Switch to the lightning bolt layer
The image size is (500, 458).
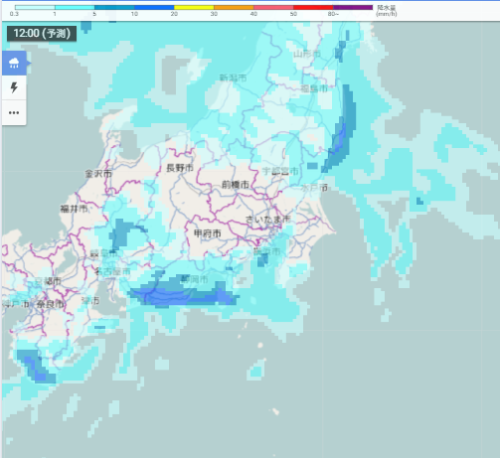tap(14, 88)
